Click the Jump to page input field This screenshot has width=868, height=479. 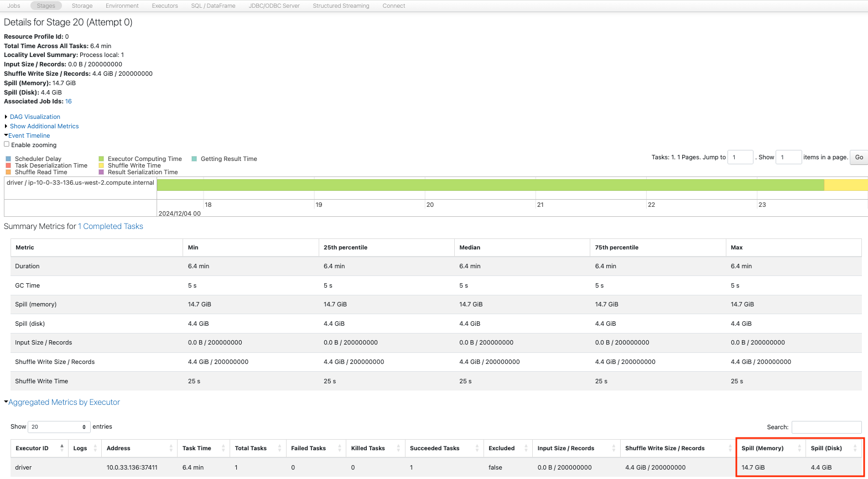[x=740, y=157]
